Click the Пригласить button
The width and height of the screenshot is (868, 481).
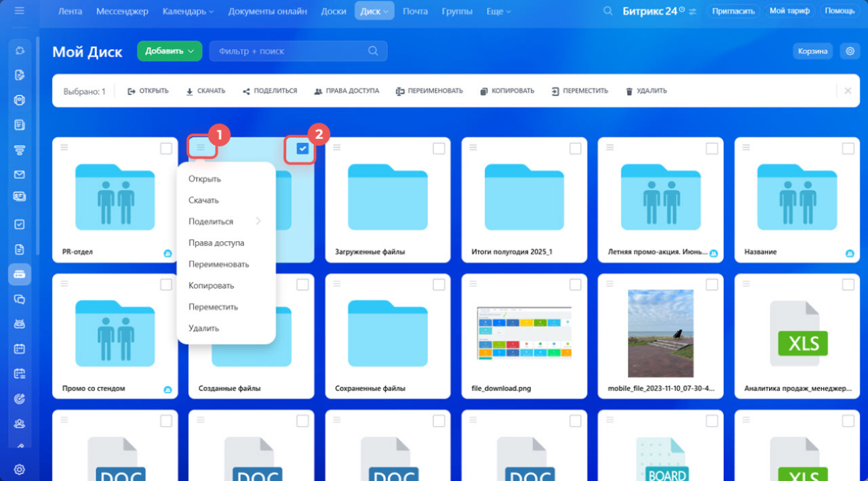(734, 11)
